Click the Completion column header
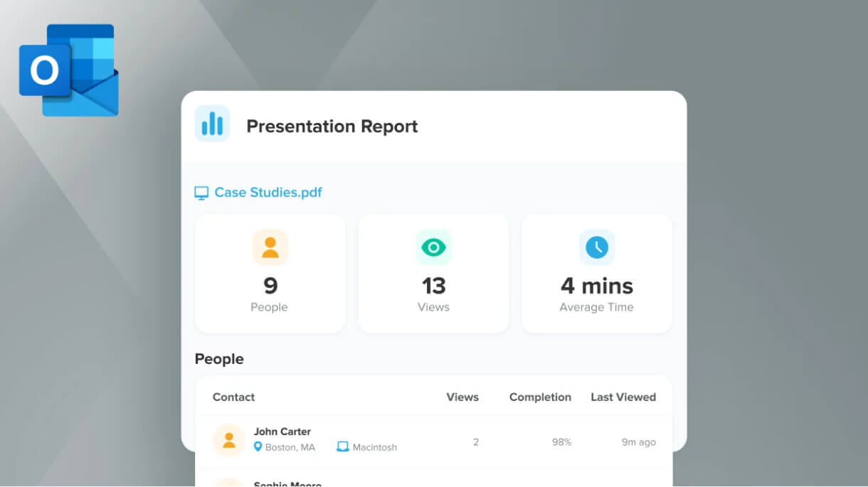Viewport: 868px width, 487px height. [540, 397]
